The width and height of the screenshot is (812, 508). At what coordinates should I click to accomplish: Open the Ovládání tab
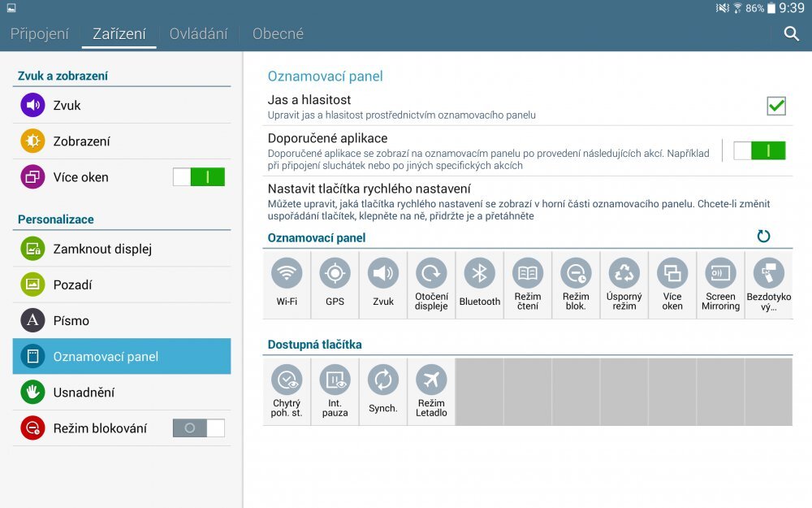click(198, 33)
